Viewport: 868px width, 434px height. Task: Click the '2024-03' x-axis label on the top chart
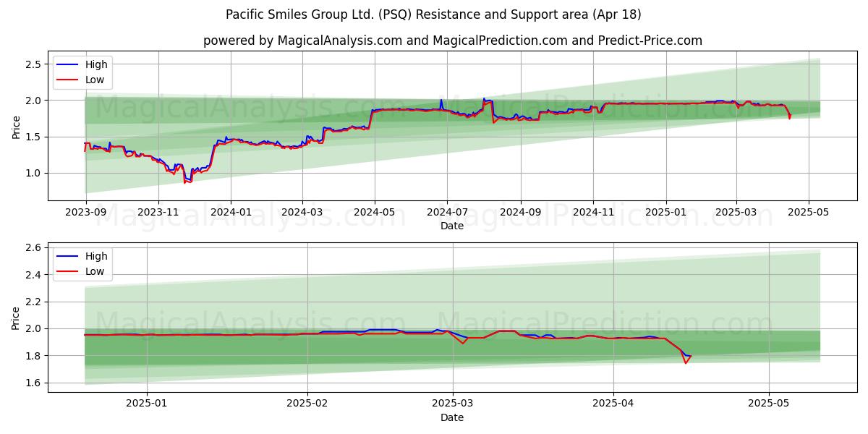point(302,213)
